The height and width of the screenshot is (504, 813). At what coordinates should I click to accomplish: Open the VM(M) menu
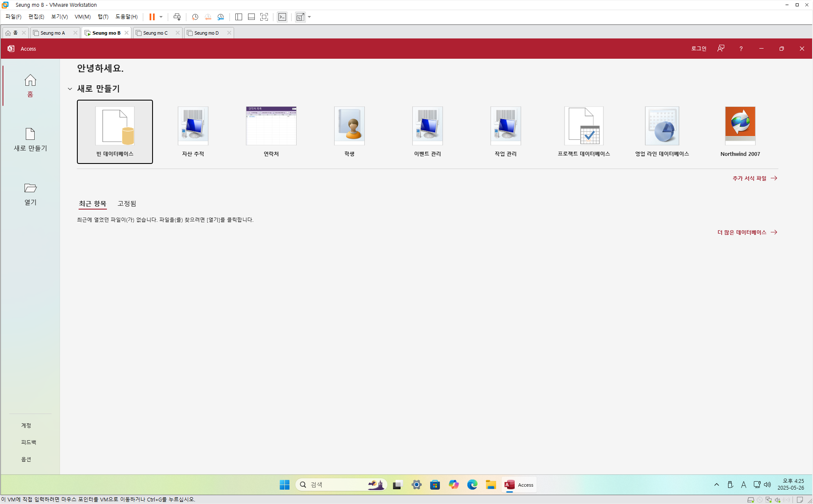[x=82, y=17]
